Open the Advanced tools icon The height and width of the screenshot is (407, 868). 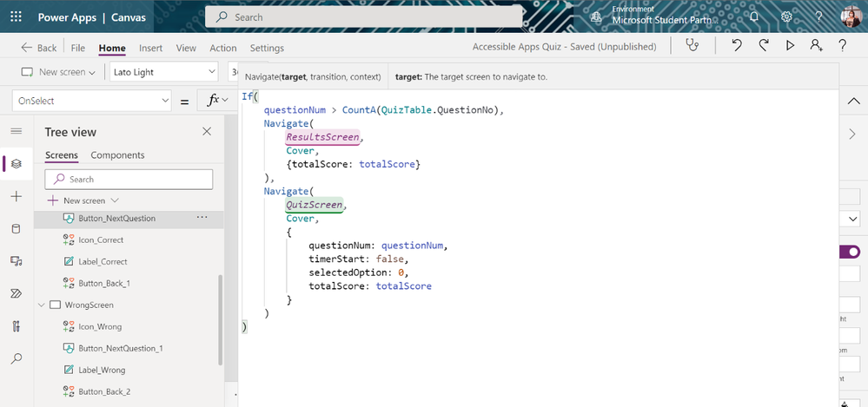click(16, 326)
